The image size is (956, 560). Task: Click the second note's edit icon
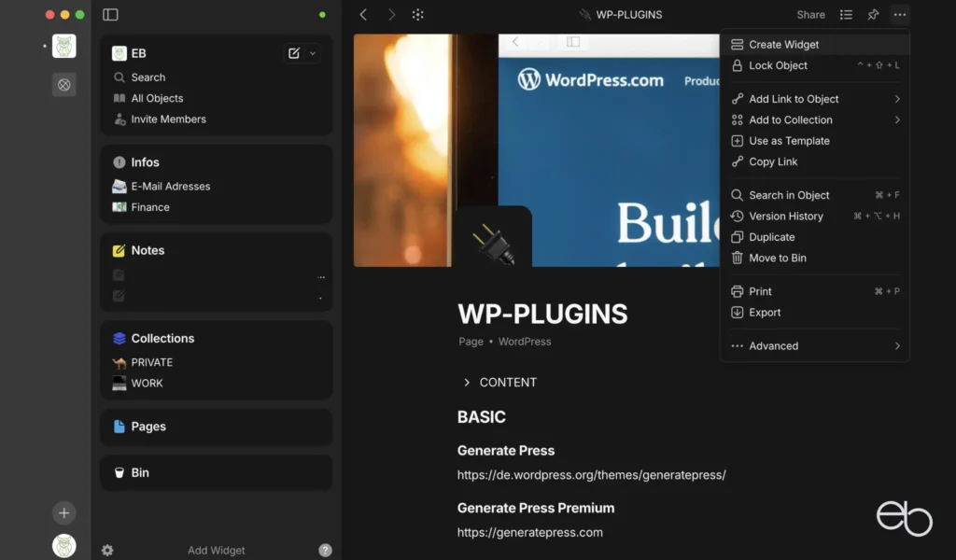pyautogui.click(x=119, y=296)
